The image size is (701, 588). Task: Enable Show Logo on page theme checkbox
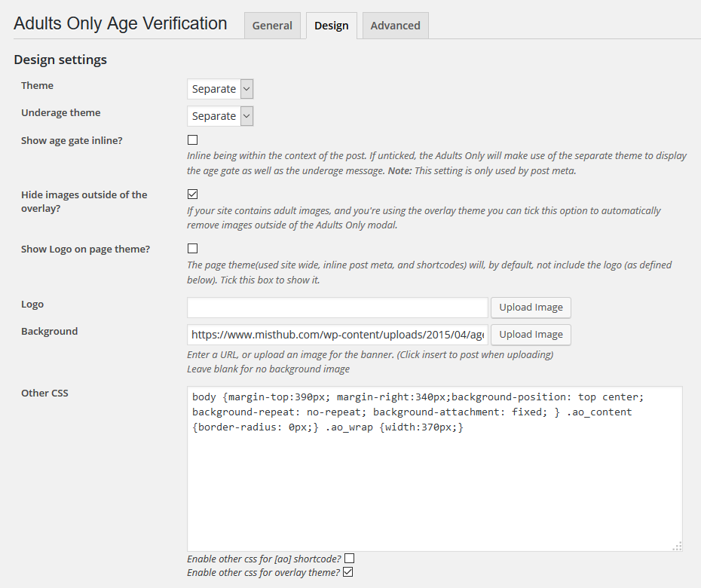[193, 249]
